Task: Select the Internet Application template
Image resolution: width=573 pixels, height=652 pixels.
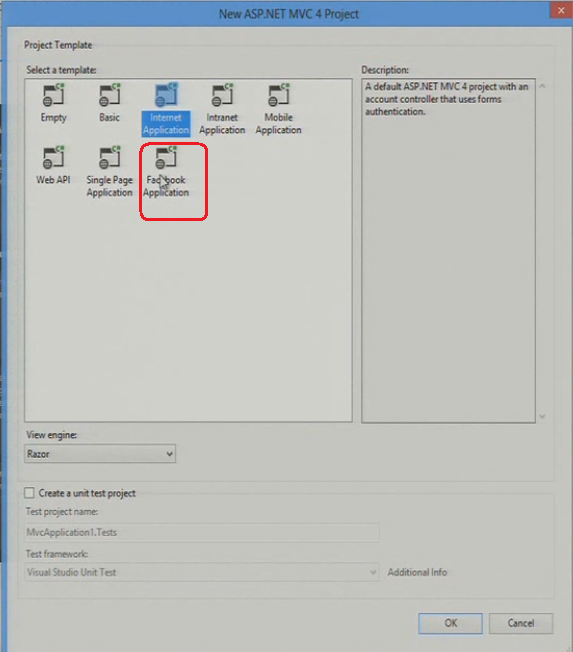Action: (166, 109)
